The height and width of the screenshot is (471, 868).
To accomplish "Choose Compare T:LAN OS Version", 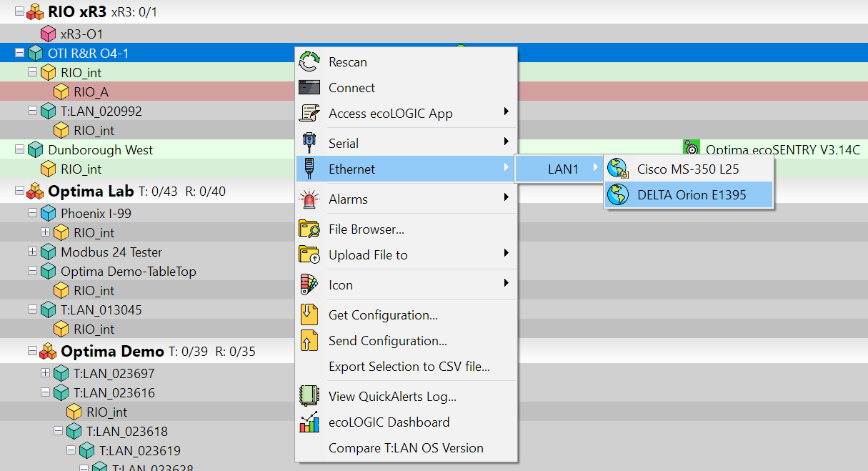I will tap(406, 448).
